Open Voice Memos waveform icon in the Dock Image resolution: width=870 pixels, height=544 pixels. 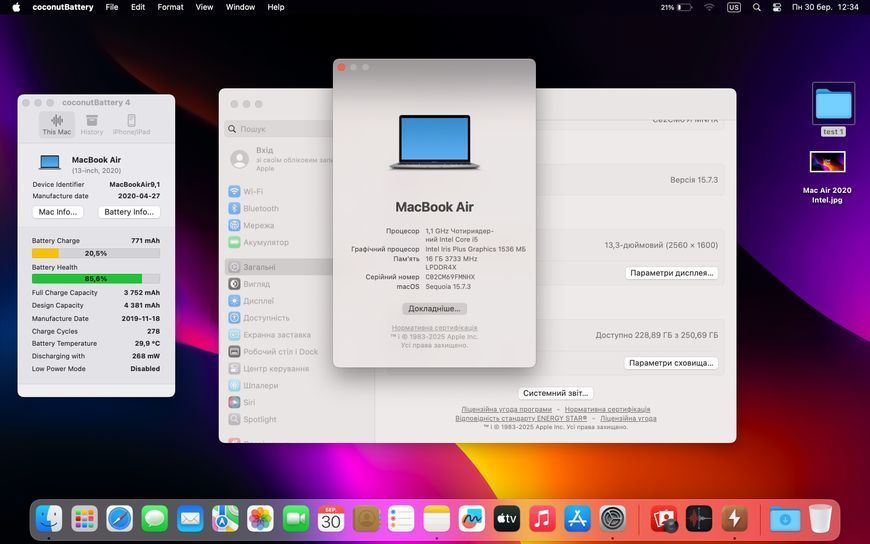click(699, 519)
